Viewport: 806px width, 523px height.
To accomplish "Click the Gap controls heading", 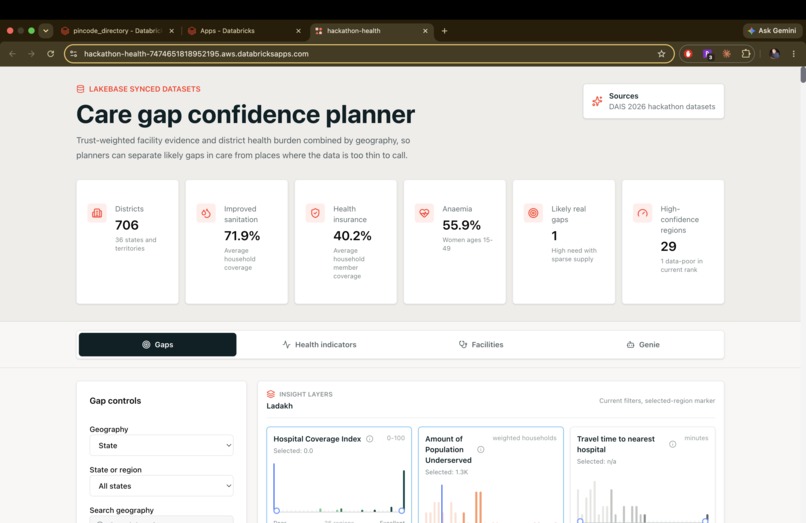I will 115,401.
